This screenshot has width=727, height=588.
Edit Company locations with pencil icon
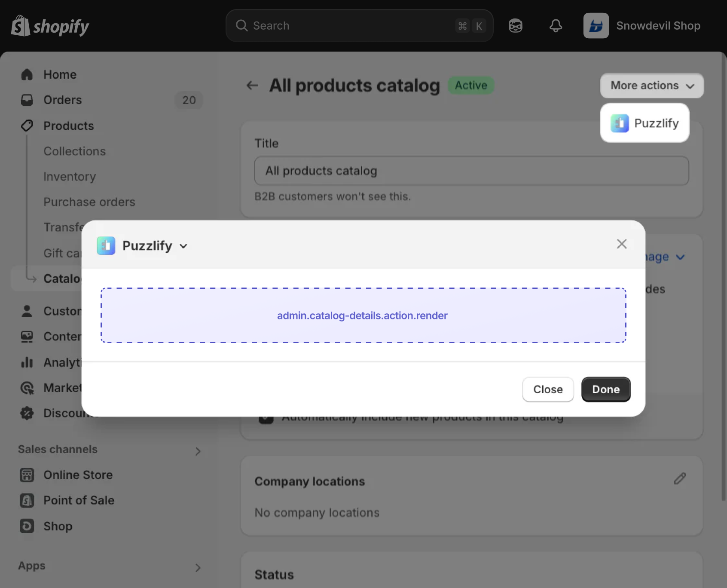click(x=680, y=479)
